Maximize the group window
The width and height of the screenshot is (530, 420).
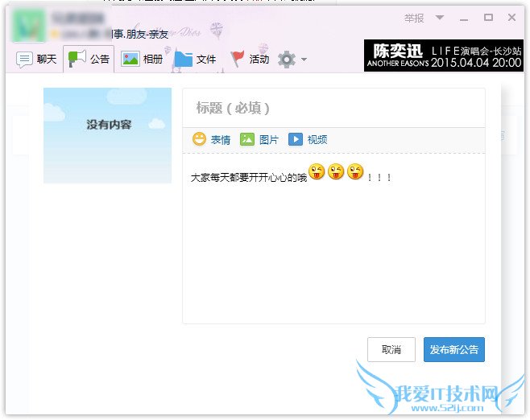(488, 18)
